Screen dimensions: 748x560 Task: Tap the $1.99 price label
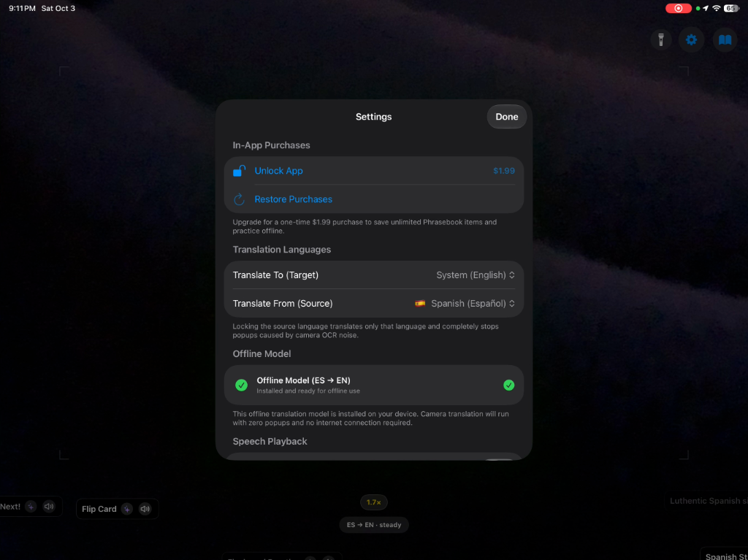[504, 171]
